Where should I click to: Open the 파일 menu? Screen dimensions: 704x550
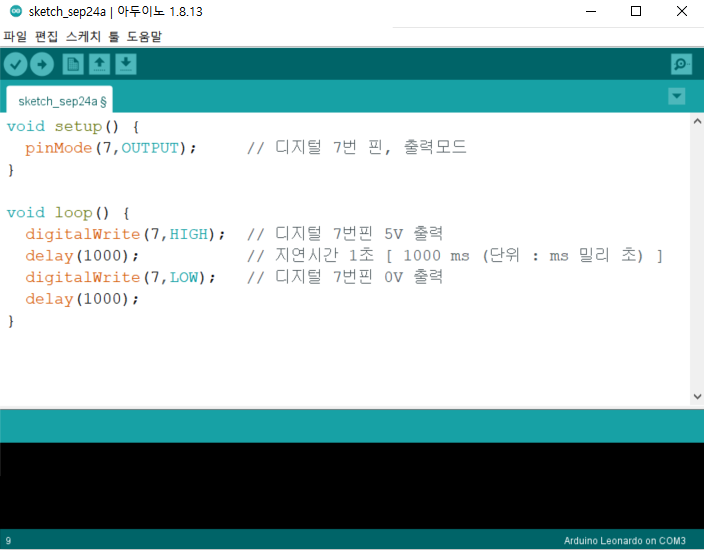coord(15,36)
